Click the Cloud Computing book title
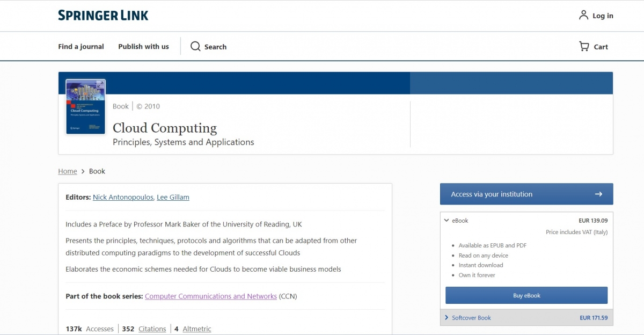 click(x=165, y=128)
